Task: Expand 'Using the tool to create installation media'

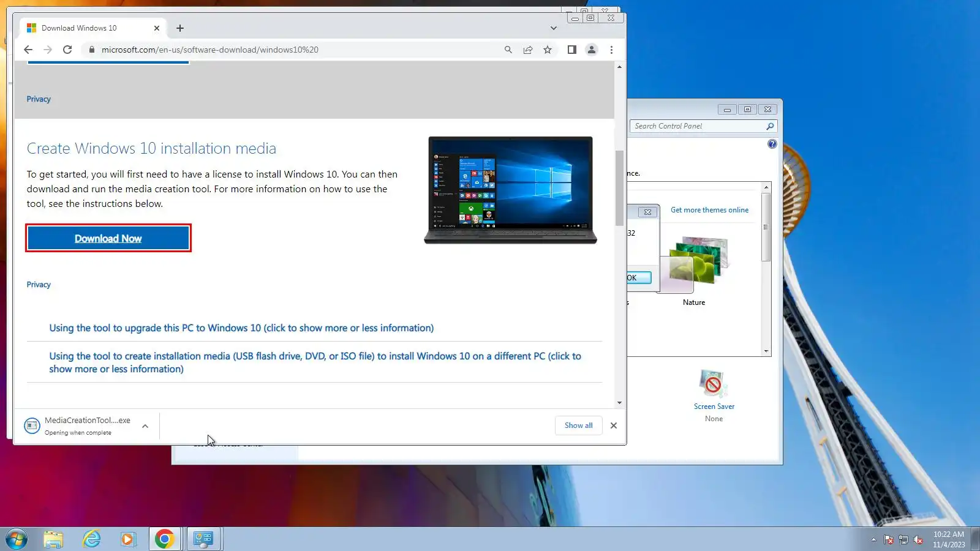Action: point(315,362)
